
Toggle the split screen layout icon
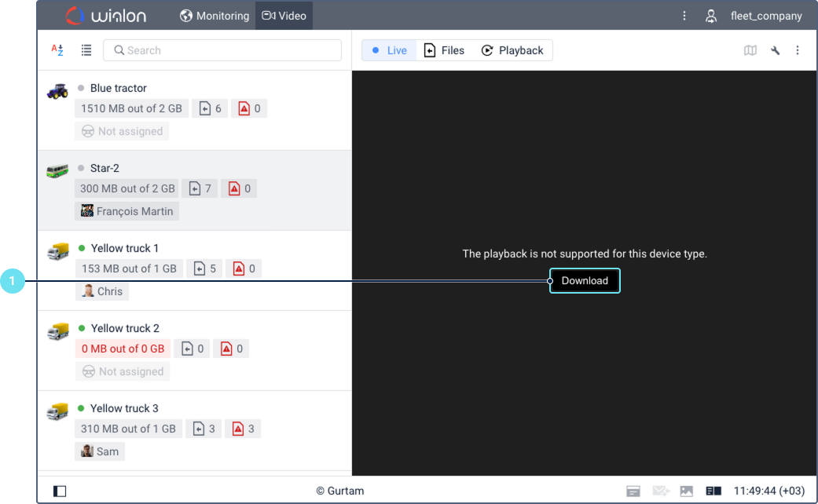[713, 491]
